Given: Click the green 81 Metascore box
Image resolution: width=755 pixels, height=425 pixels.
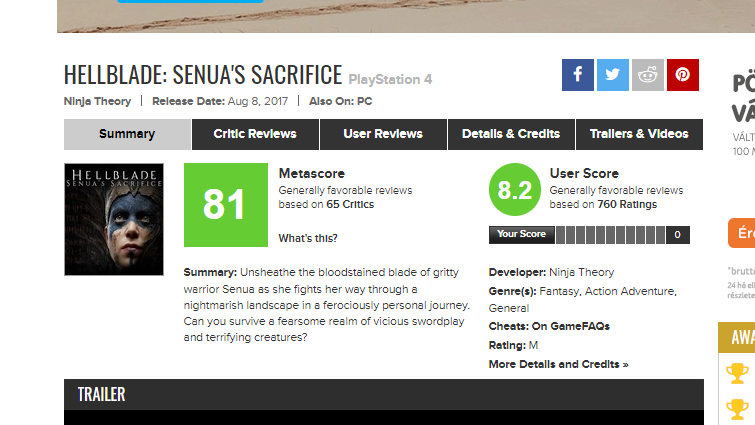Looking at the screenshot, I should point(225,205).
